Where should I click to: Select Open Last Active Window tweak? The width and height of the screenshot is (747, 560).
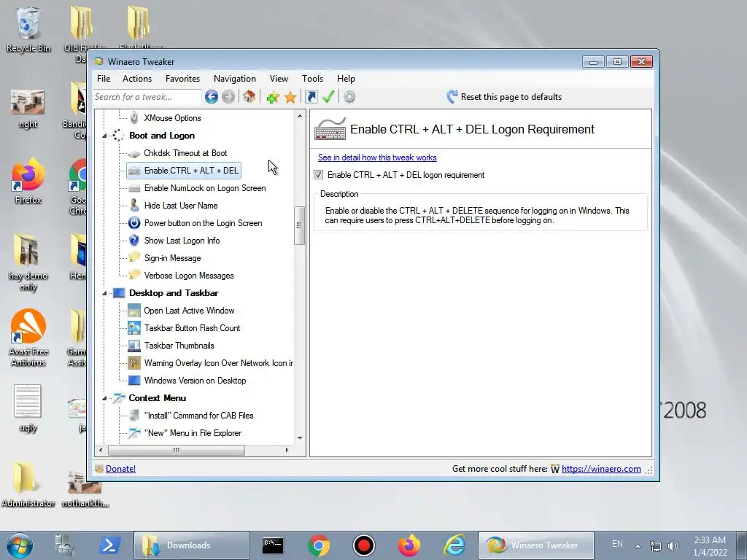point(189,311)
